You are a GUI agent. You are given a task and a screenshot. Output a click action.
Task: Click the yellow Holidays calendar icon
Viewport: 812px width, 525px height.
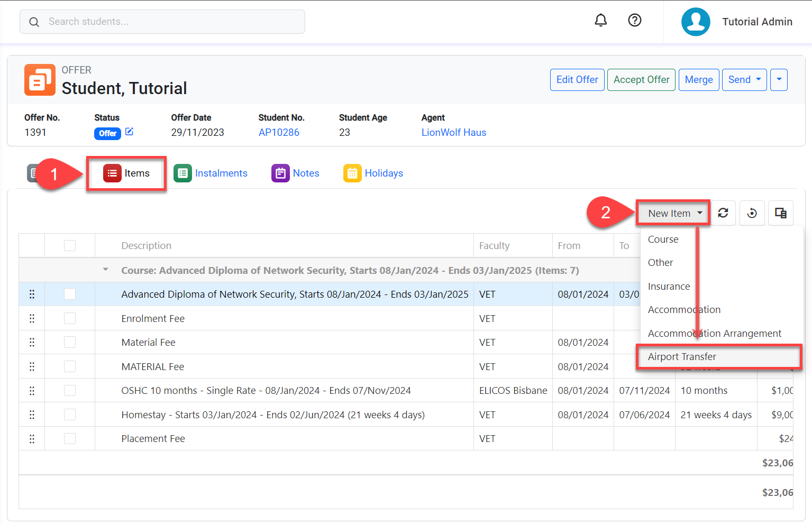[352, 173]
